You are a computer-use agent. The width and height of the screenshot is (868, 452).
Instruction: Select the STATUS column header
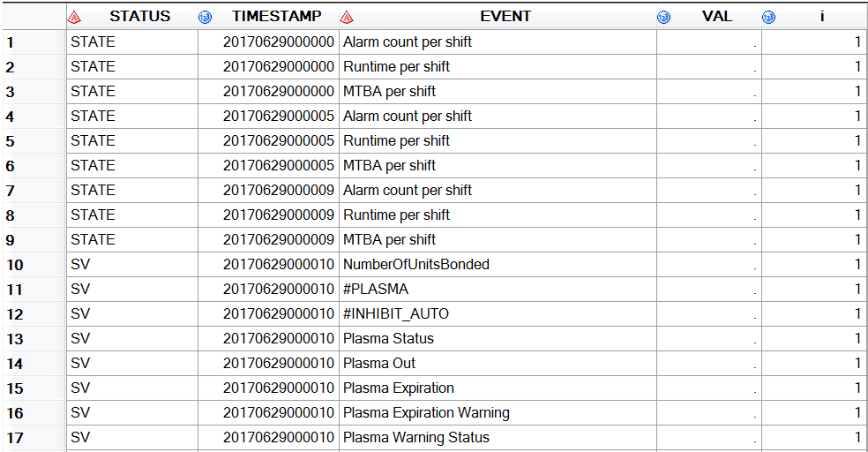click(139, 17)
